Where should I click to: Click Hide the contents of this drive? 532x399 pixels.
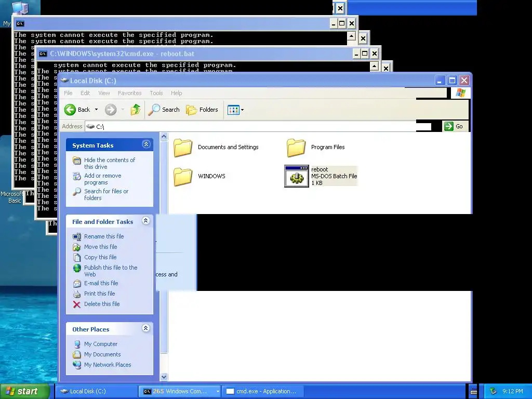pos(110,163)
